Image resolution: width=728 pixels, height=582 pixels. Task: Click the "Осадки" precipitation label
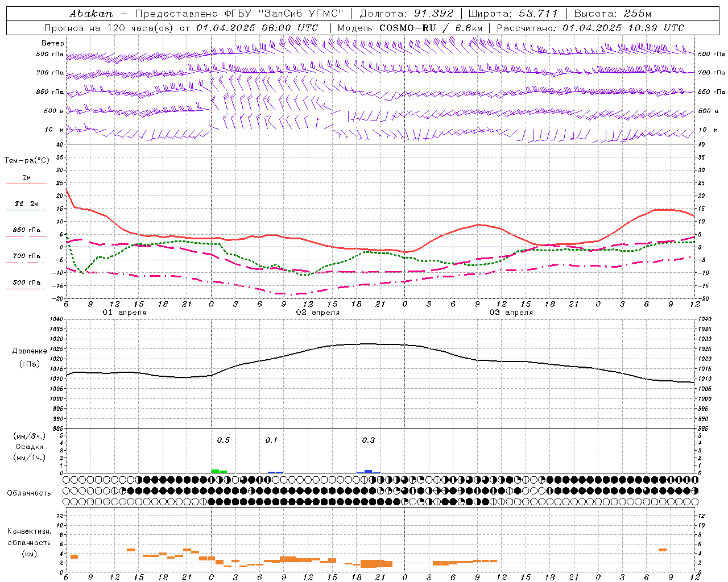pos(29,447)
